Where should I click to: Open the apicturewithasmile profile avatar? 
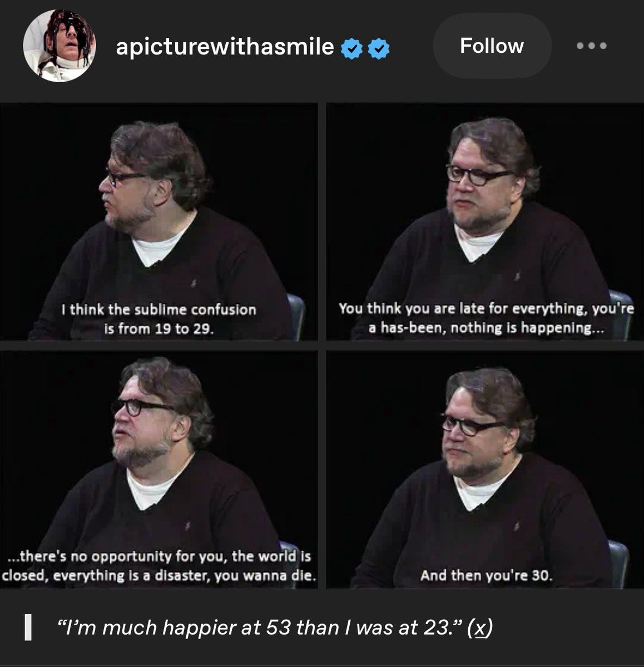[59, 46]
